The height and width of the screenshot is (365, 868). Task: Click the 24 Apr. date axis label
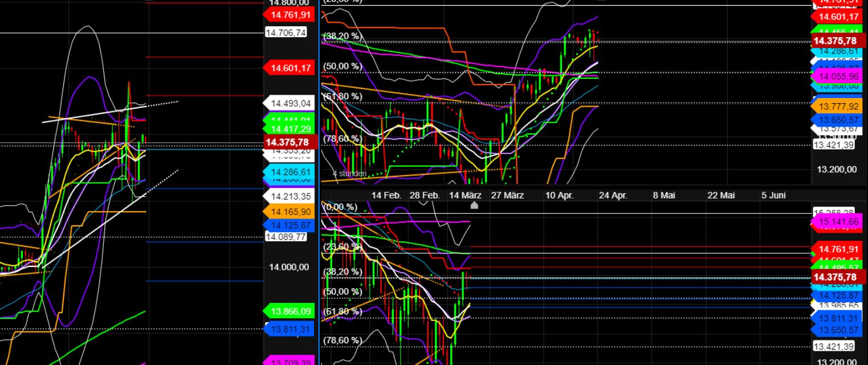[x=614, y=195]
